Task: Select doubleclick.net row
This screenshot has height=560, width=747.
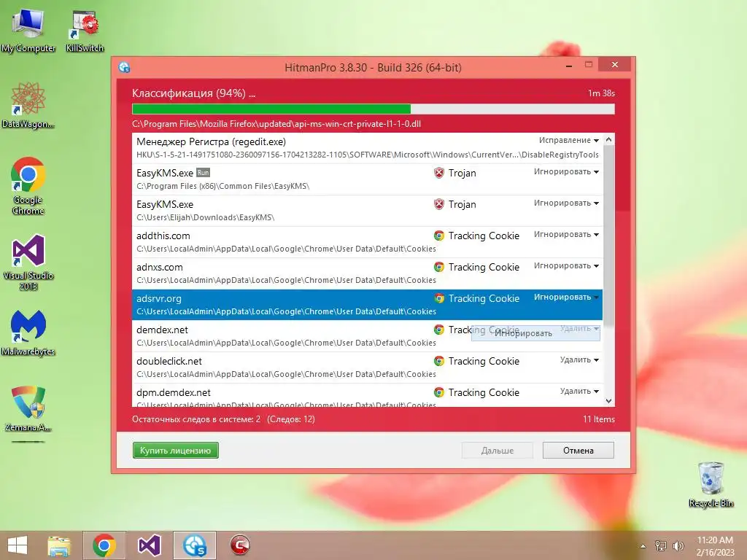Action: pyautogui.click(x=368, y=367)
